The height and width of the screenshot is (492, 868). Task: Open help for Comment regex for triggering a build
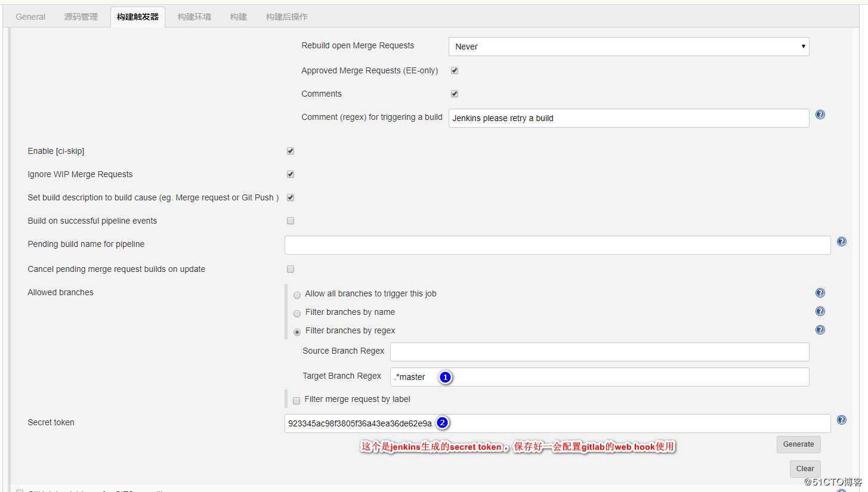click(x=820, y=115)
